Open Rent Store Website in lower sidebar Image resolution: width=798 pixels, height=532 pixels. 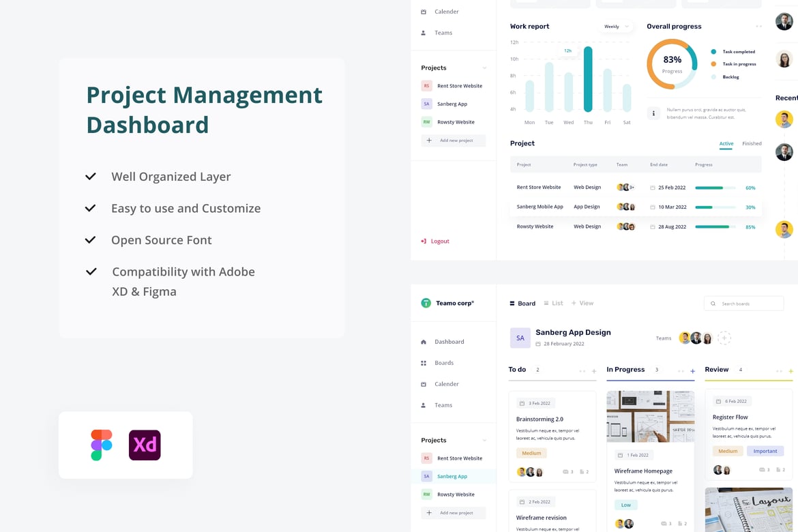tap(453, 458)
